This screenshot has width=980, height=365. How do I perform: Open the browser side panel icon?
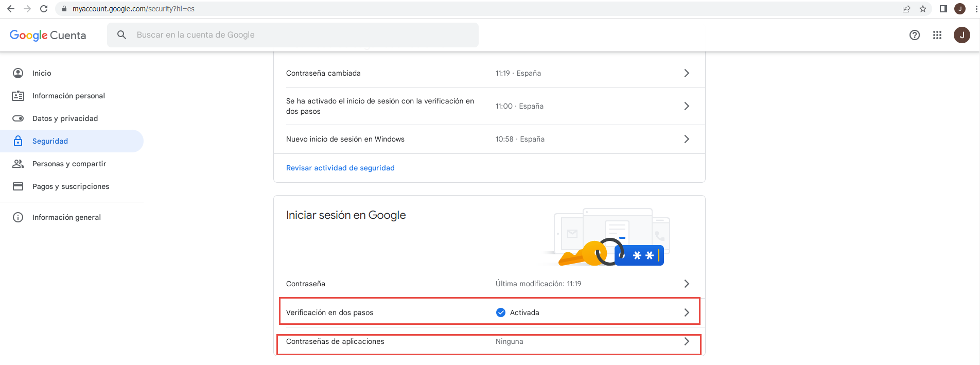pyautogui.click(x=943, y=9)
